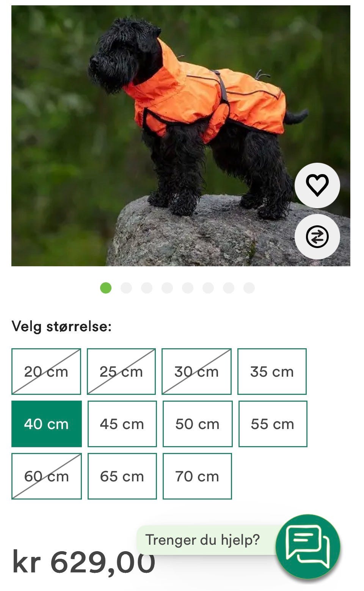Image resolution: width=364 pixels, height=591 pixels.
Task: Click the crossed-out 20 cm size
Action: coord(46,371)
